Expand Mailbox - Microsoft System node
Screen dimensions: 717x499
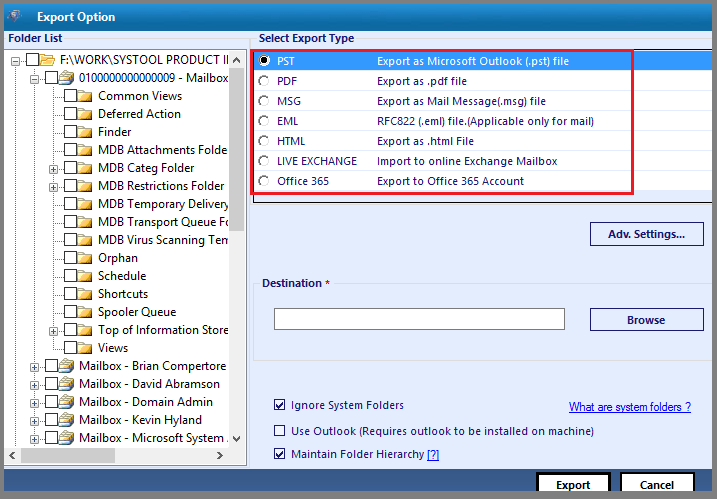[x=34, y=439]
